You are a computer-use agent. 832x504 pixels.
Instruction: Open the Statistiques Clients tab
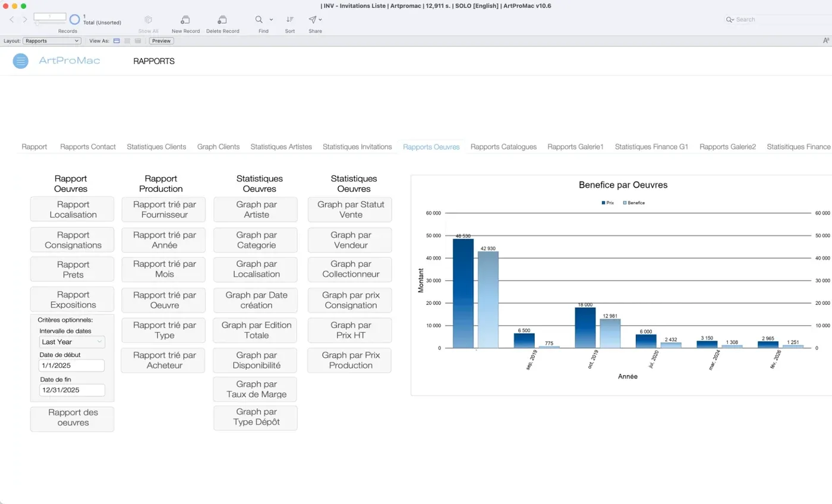tap(156, 147)
